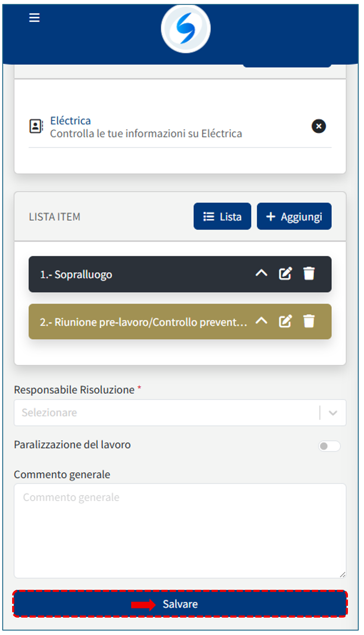
Task: Delete the Sopralluogo item
Action: [309, 274]
